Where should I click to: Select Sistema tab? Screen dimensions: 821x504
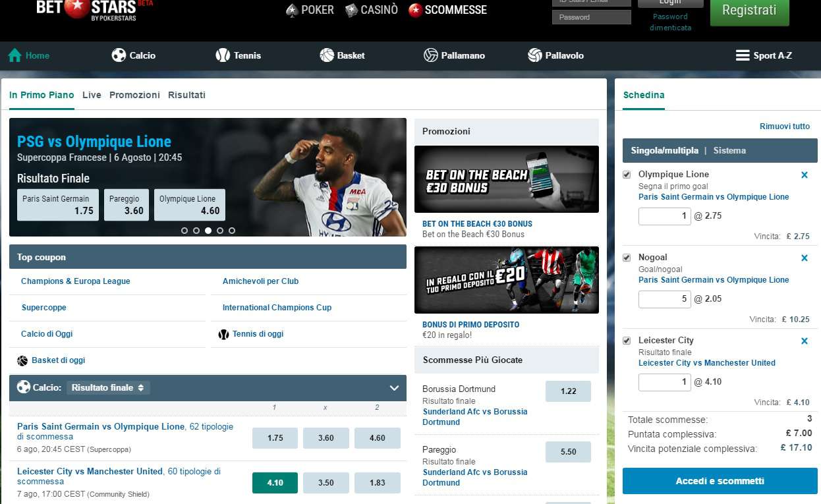729,150
